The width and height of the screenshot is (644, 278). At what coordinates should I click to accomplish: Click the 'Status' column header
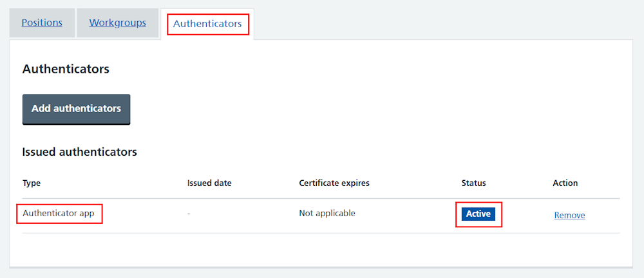(x=473, y=183)
